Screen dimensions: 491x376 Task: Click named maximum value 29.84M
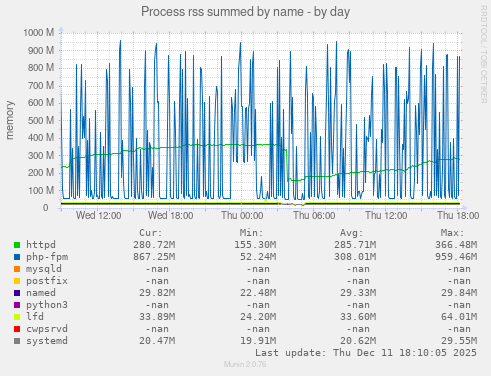point(459,293)
